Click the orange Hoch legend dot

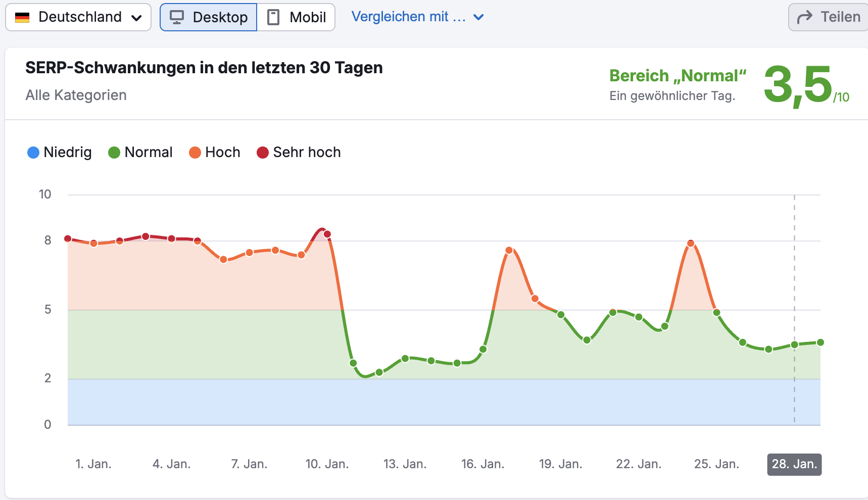coord(196,152)
